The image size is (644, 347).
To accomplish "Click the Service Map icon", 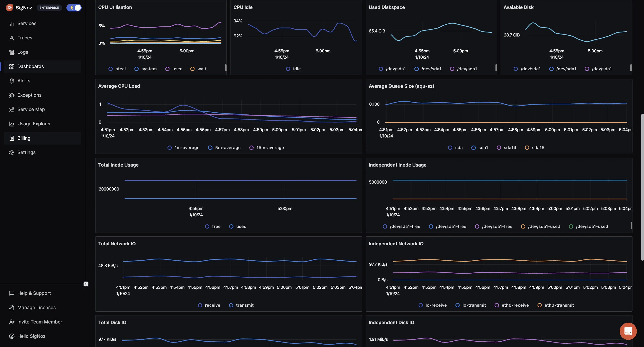I will (x=11, y=109).
